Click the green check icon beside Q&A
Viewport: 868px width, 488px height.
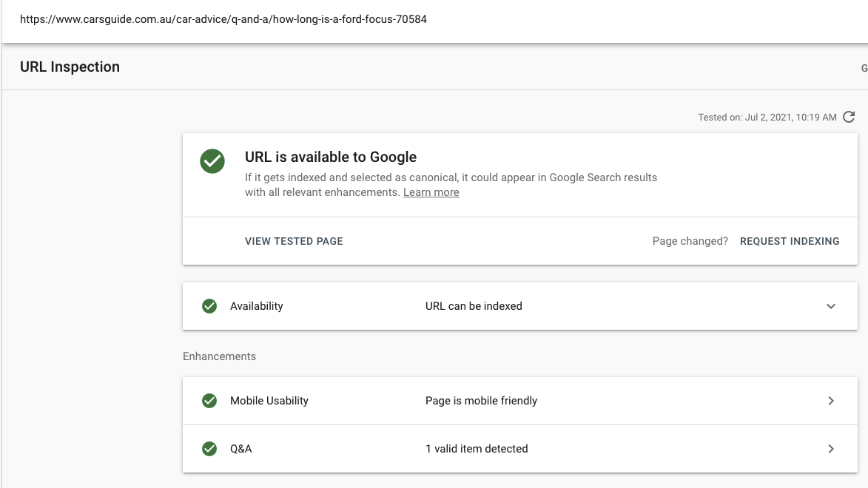pyautogui.click(x=209, y=449)
